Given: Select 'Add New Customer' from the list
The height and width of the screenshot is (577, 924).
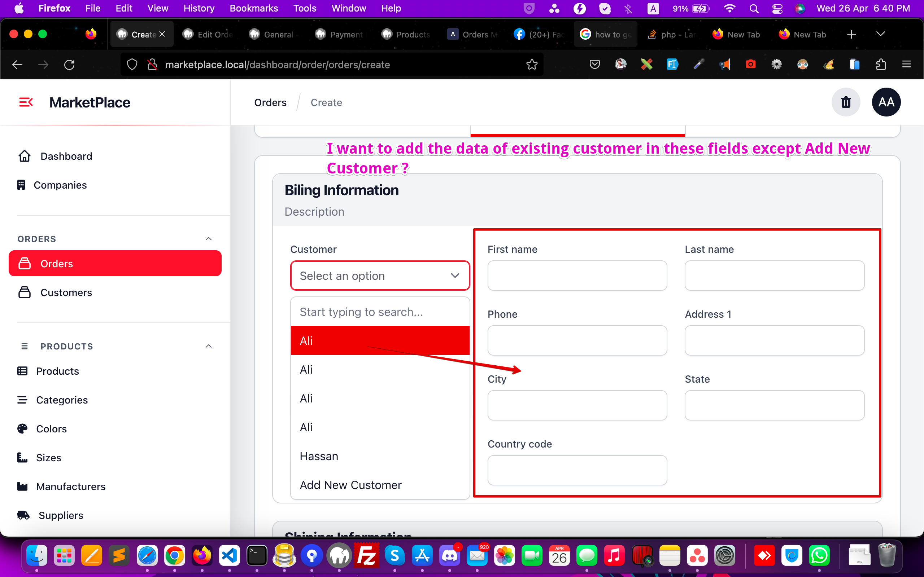Looking at the screenshot, I should tap(350, 485).
